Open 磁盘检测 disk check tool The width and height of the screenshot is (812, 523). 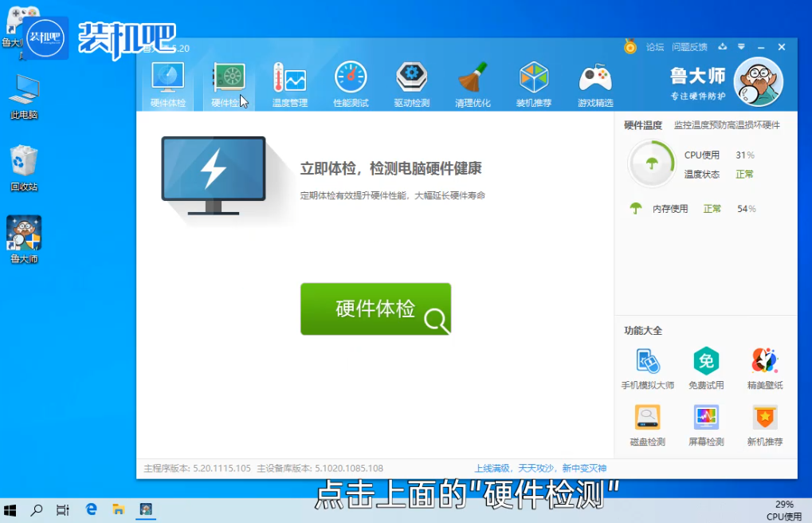[647, 425]
